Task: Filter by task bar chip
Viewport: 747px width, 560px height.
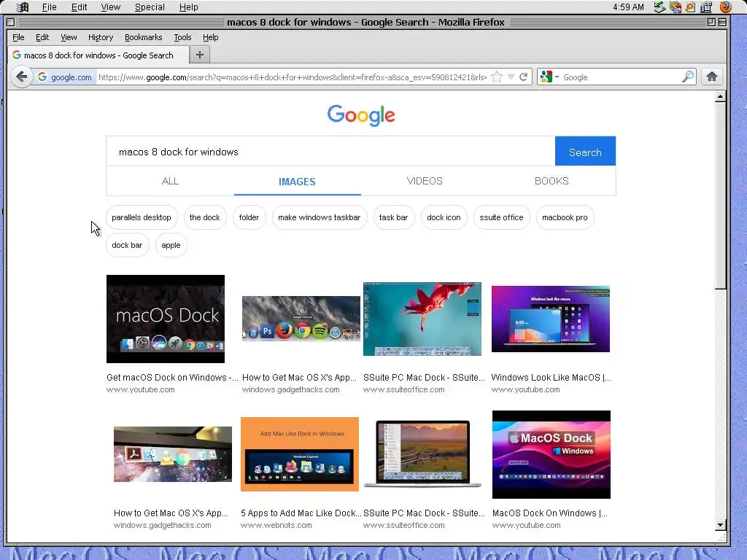Action: (x=393, y=217)
